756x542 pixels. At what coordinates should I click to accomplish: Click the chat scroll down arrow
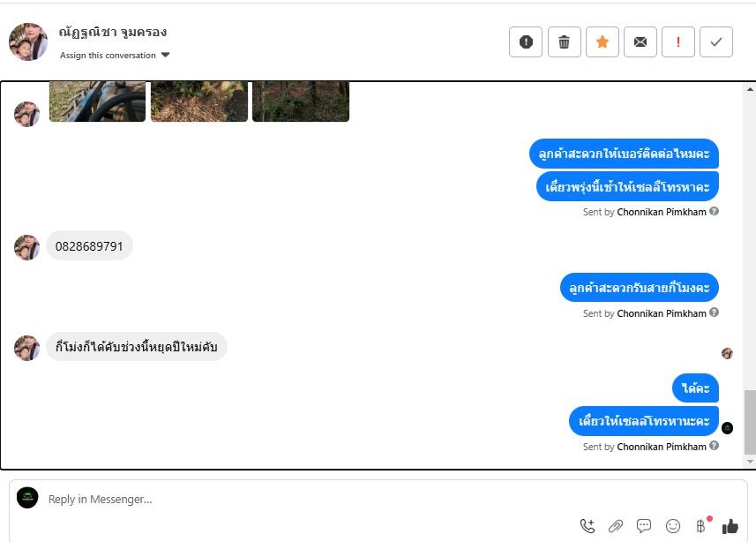(750, 462)
